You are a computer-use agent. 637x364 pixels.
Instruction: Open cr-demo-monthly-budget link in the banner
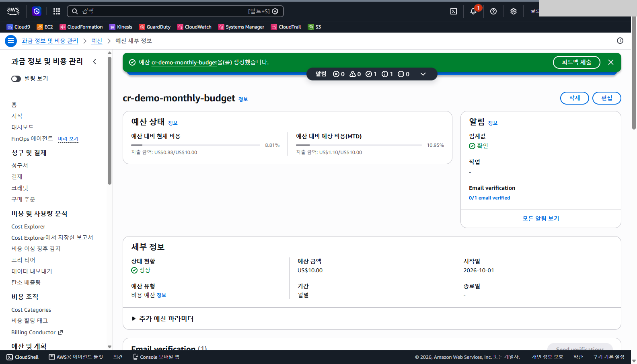(x=184, y=62)
